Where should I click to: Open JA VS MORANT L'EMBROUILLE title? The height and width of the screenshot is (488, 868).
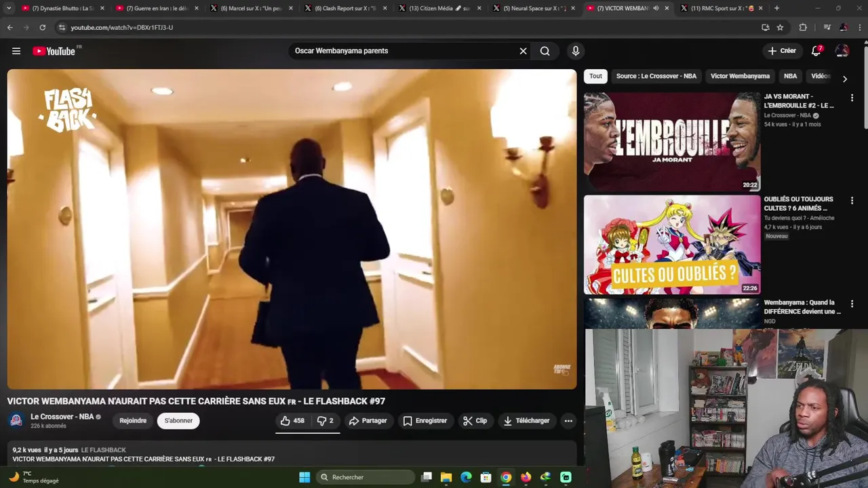coord(799,101)
